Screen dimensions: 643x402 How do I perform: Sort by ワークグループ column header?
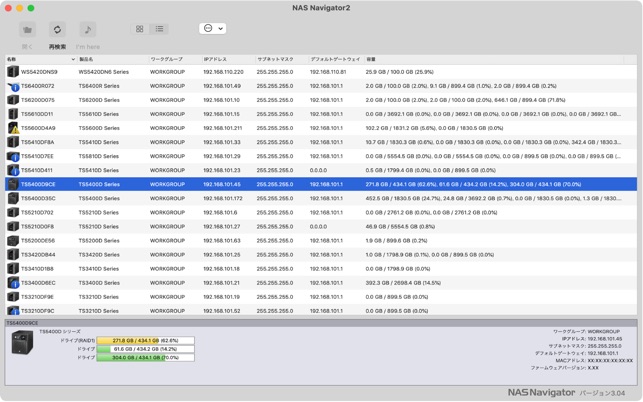[x=166, y=59]
